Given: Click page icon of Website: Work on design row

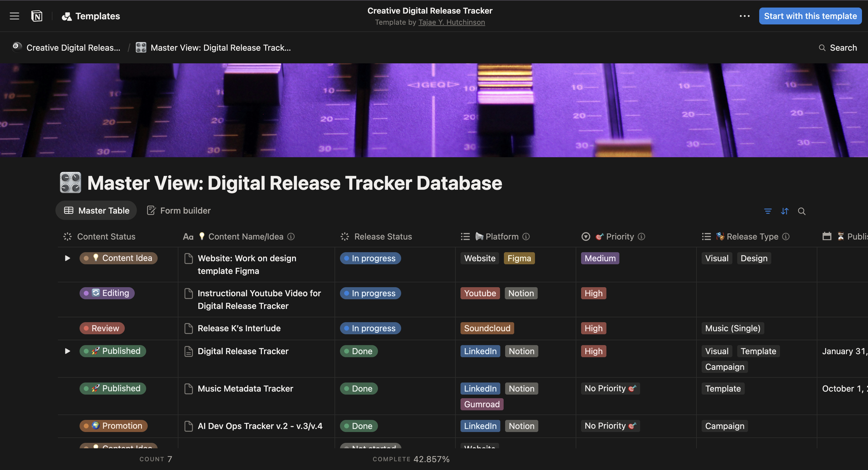Looking at the screenshot, I should 189,259.
